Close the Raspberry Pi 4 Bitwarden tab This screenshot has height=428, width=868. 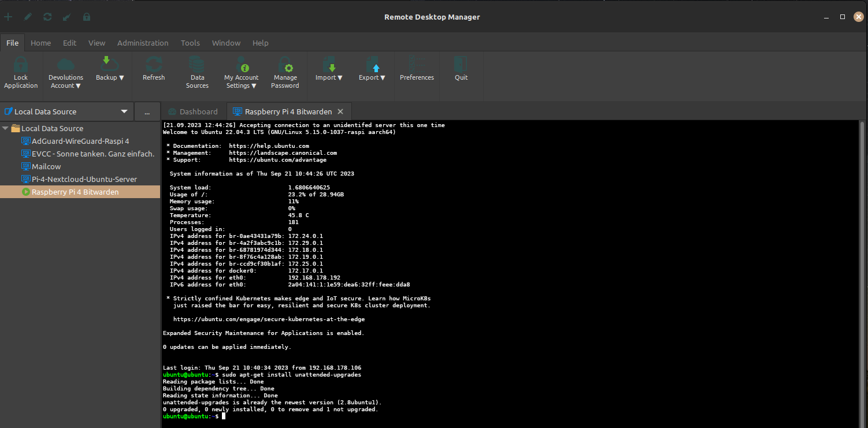coord(340,111)
